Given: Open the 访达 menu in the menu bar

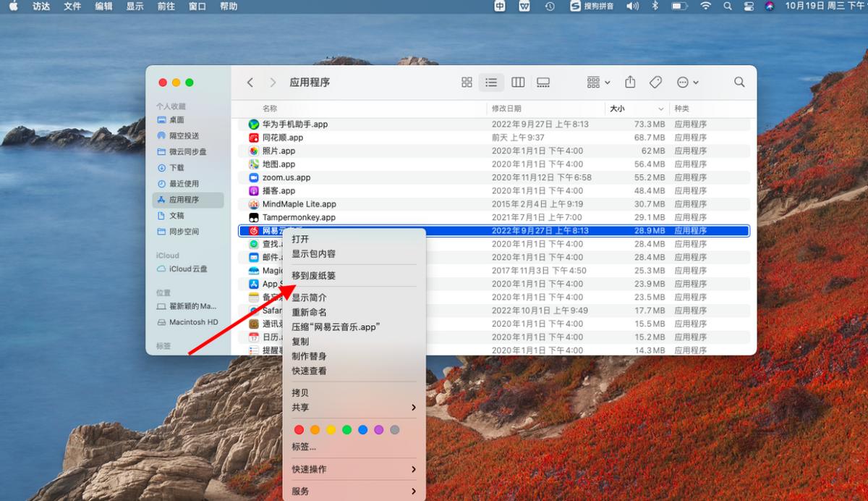Looking at the screenshot, I should pos(41,6).
